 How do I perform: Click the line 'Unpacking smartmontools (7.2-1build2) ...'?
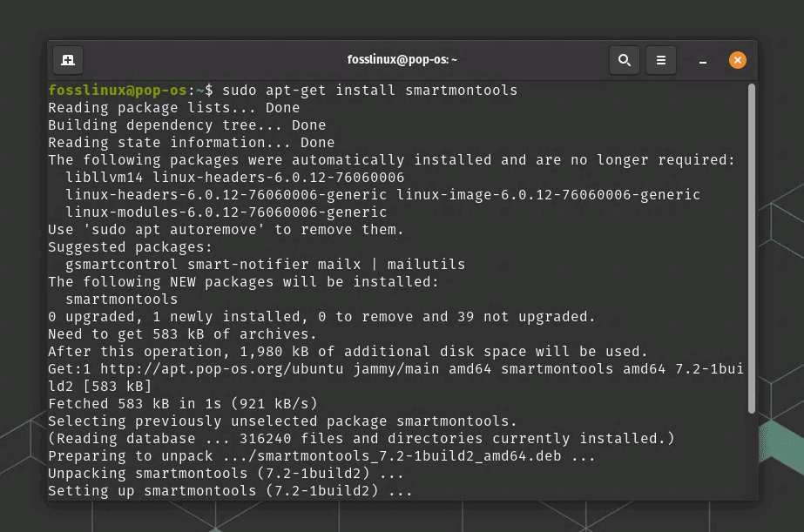coord(226,474)
